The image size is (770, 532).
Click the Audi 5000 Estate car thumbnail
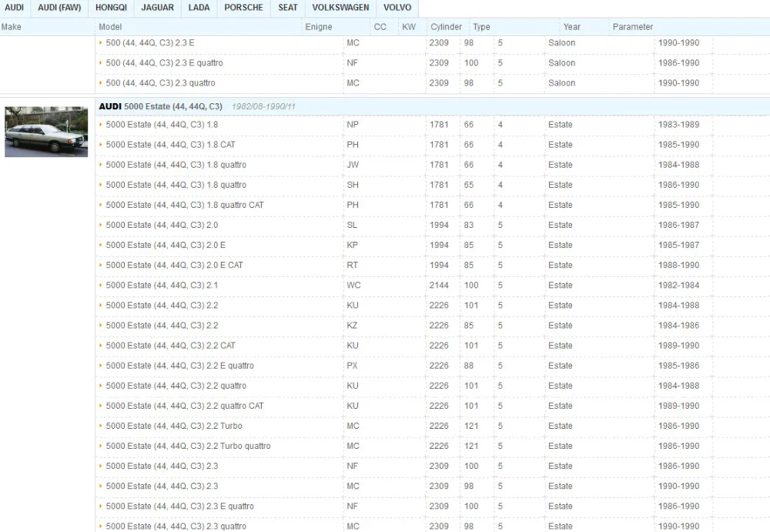(x=46, y=132)
